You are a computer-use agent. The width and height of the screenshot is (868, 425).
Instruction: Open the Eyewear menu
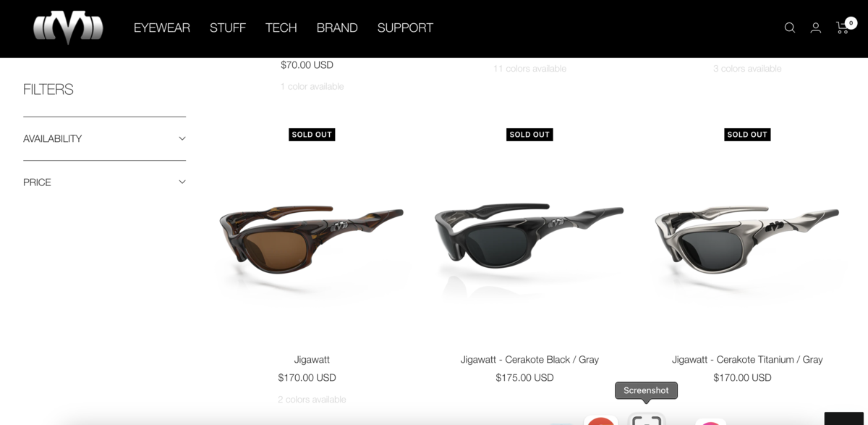point(162,28)
